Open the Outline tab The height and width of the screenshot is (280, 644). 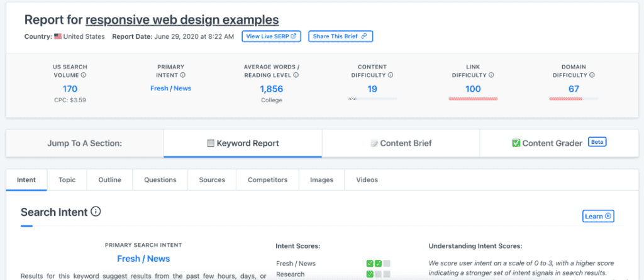[109, 180]
